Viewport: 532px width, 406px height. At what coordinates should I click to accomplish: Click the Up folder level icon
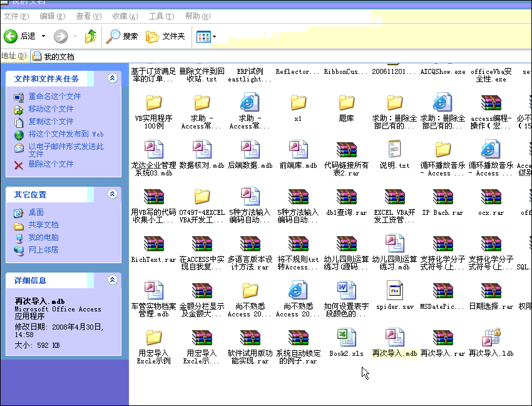coord(91,36)
